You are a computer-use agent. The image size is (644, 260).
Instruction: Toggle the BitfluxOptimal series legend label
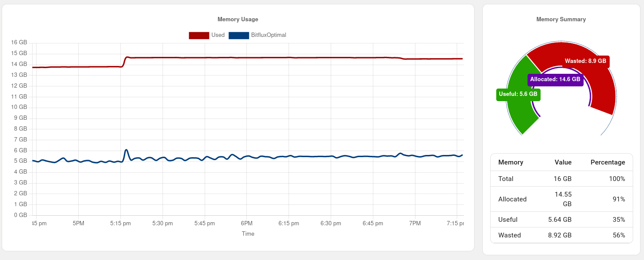click(x=269, y=35)
